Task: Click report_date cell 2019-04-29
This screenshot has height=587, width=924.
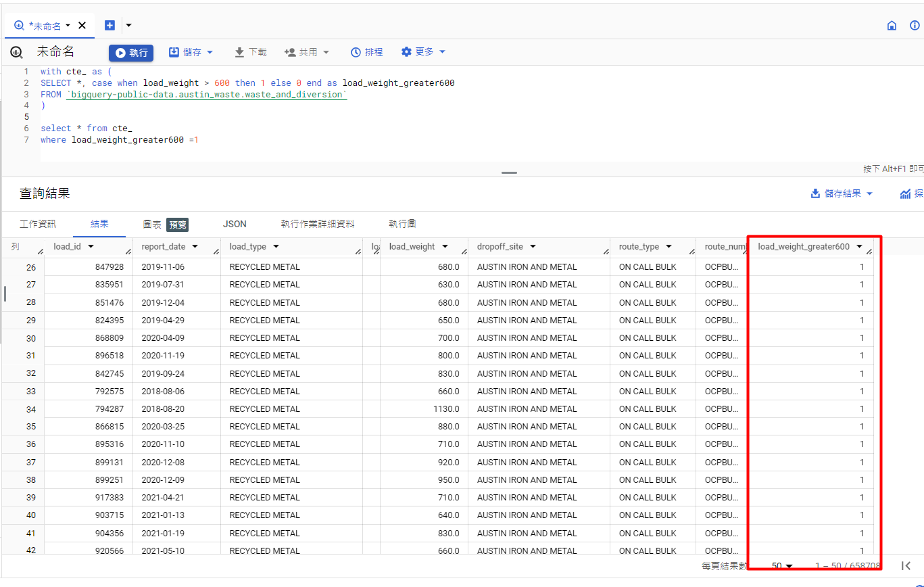Action: click(163, 321)
